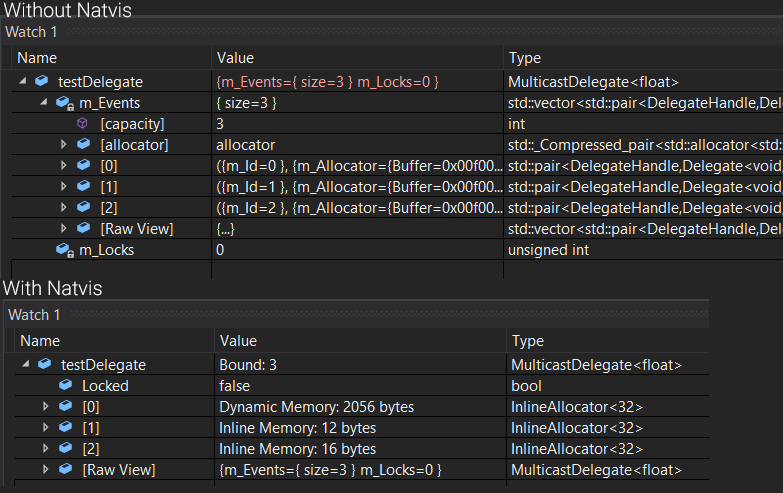Expand [2] Inline Memory 16 bytes row
The height and width of the screenshot is (493, 783).
tap(45, 448)
